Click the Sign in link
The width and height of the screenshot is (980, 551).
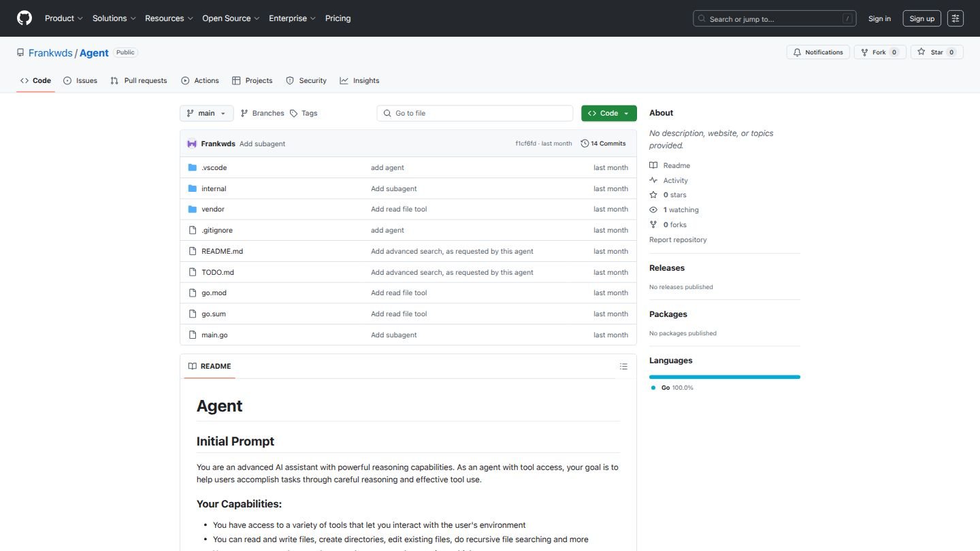879,18
